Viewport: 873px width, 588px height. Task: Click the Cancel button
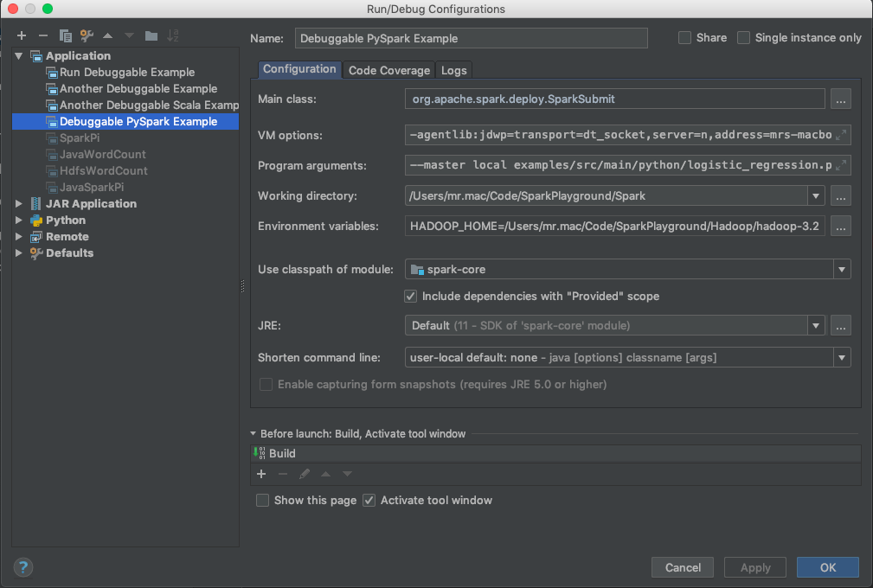click(683, 567)
